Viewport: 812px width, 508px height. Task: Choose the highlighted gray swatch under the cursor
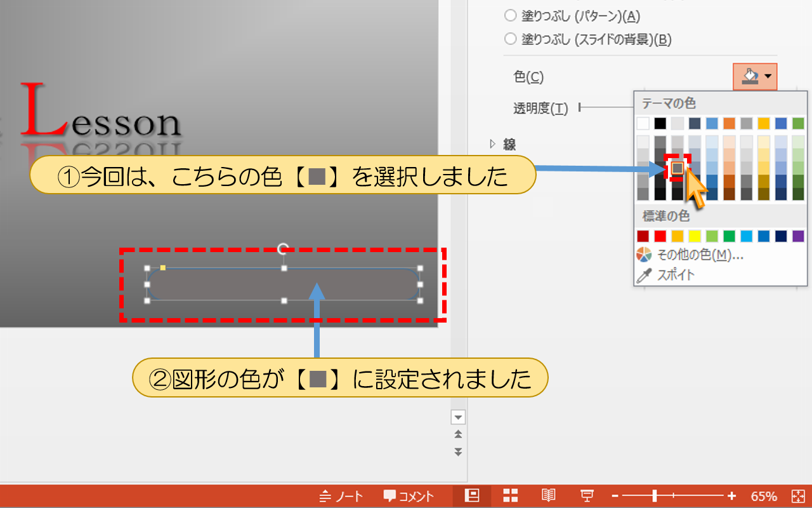click(x=678, y=168)
